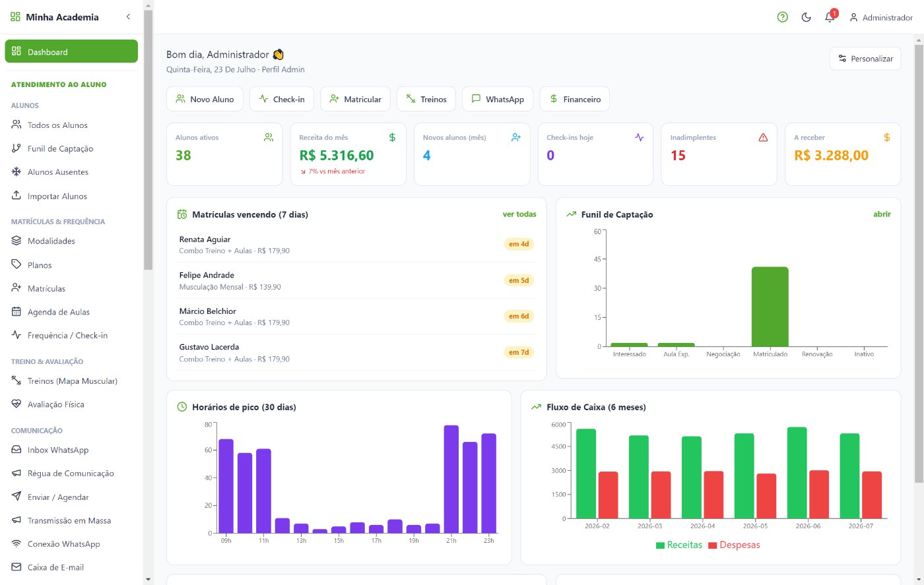Click the A receber dollar icon
Screen dimensions: 924x585
click(x=887, y=137)
